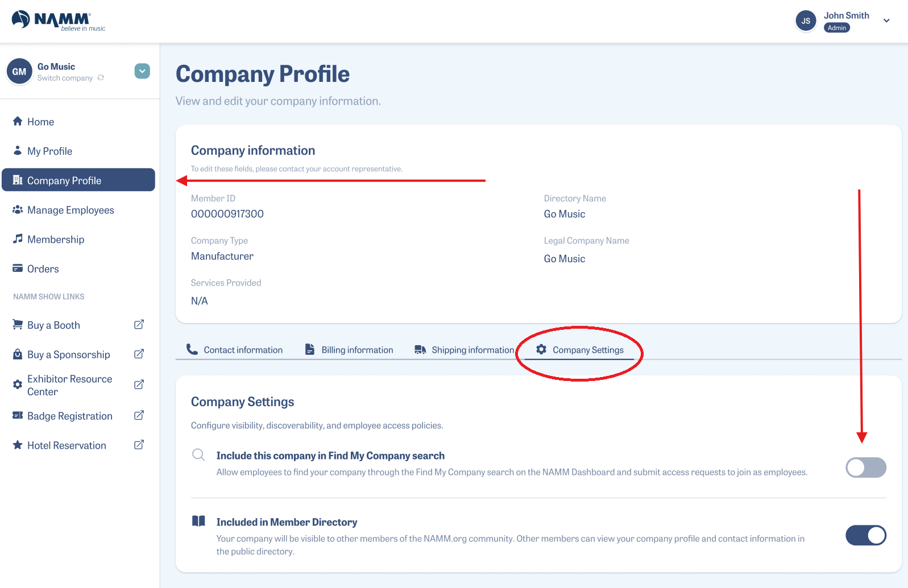
Task: Click the Switch company link
Action: pyautogui.click(x=65, y=78)
